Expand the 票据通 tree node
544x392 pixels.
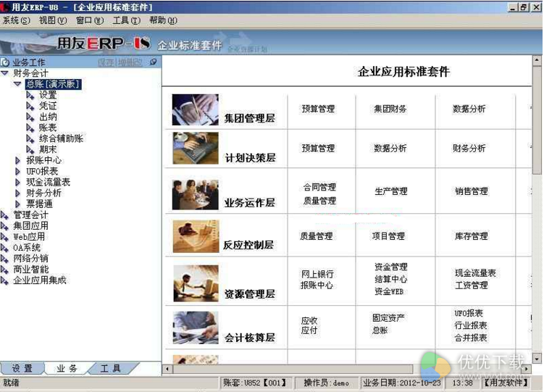click(17, 204)
